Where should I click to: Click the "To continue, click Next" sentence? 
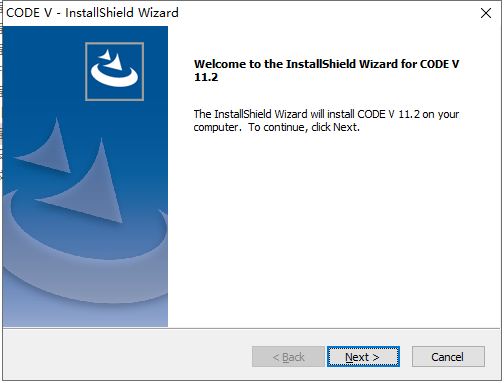(304, 127)
